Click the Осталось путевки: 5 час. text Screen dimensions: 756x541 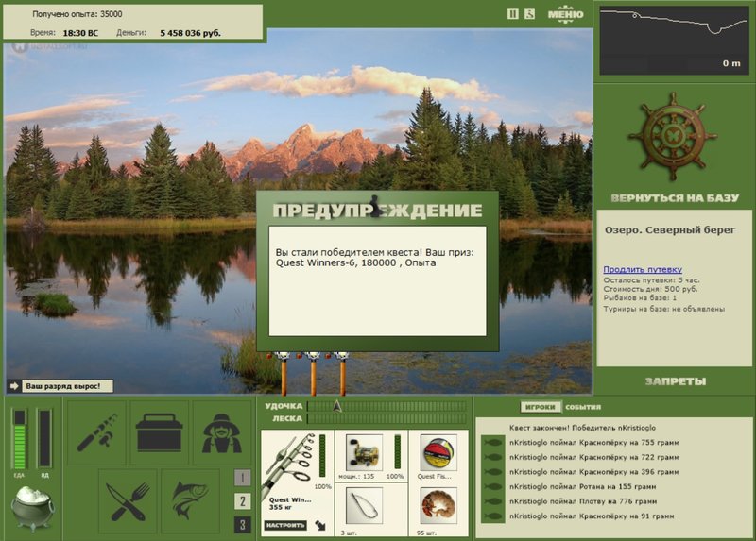coord(651,279)
